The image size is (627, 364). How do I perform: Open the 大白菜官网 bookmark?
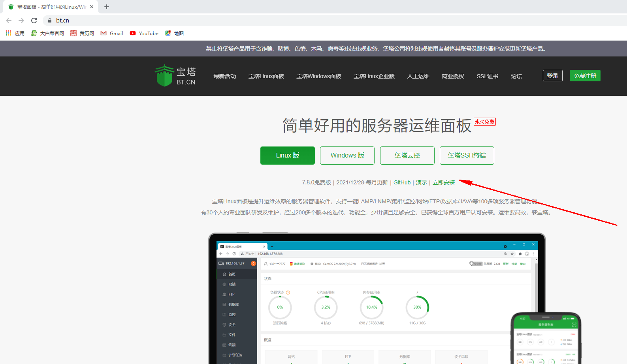pyautogui.click(x=47, y=33)
